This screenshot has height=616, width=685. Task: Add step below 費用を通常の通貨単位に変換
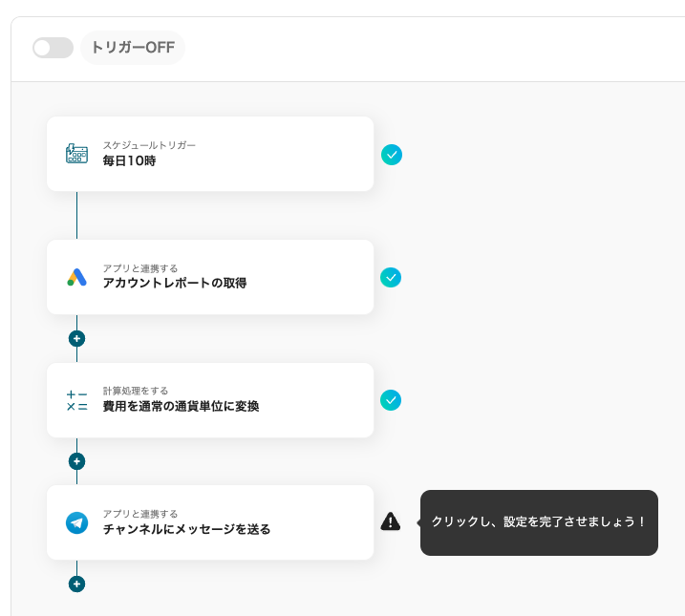pos(76,461)
